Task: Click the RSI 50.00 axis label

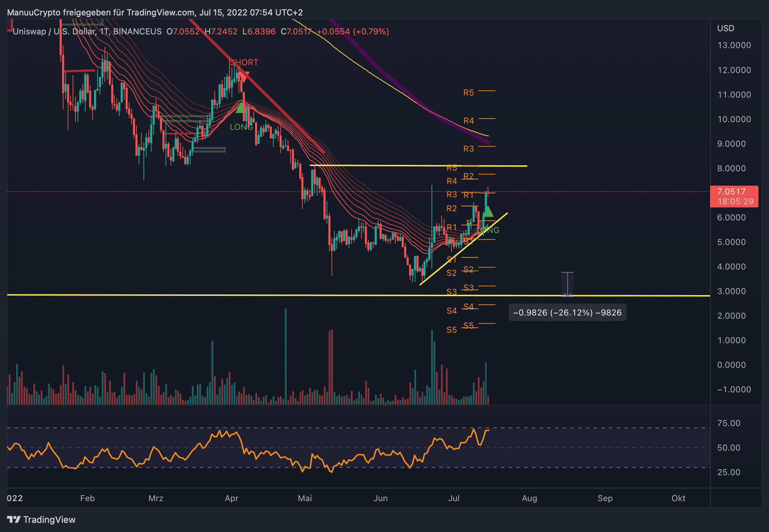Action: 729,448
